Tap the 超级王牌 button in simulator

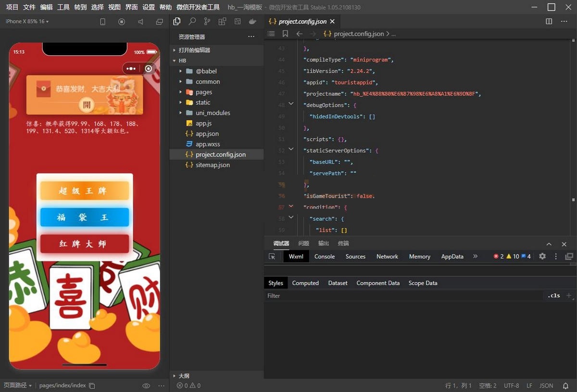(85, 191)
